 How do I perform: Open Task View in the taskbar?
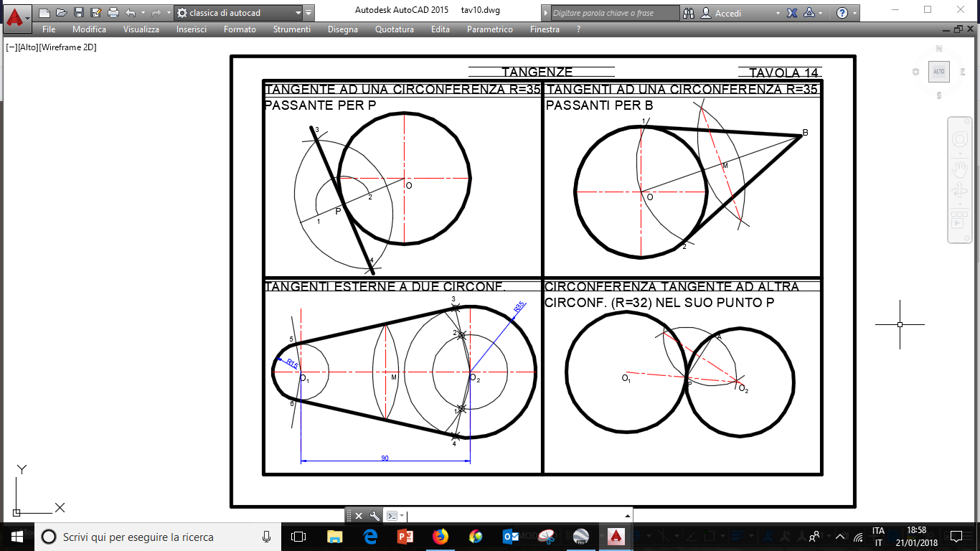298,537
